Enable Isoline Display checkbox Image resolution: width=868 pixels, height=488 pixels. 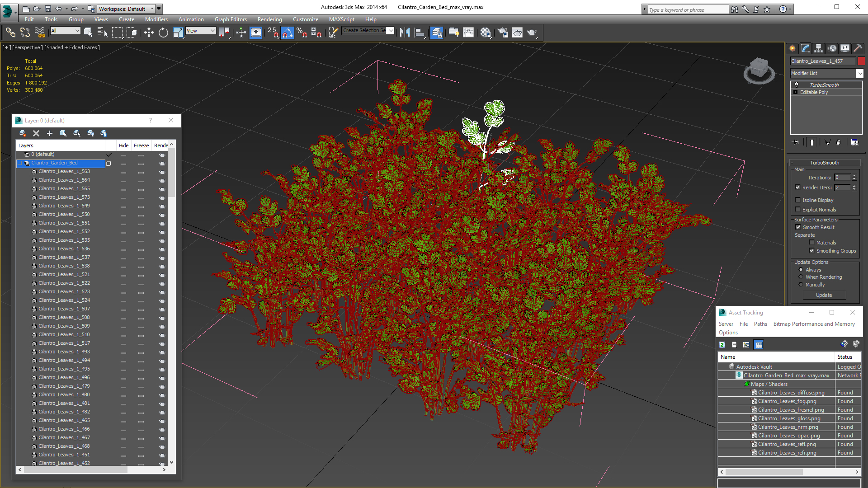(798, 200)
